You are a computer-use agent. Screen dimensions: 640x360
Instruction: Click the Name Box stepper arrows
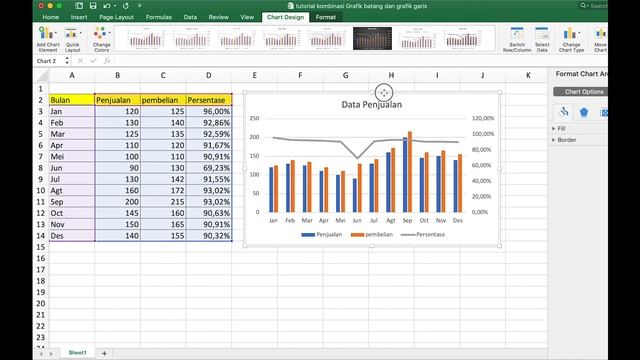pyautogui.click(x=67, y=61)
